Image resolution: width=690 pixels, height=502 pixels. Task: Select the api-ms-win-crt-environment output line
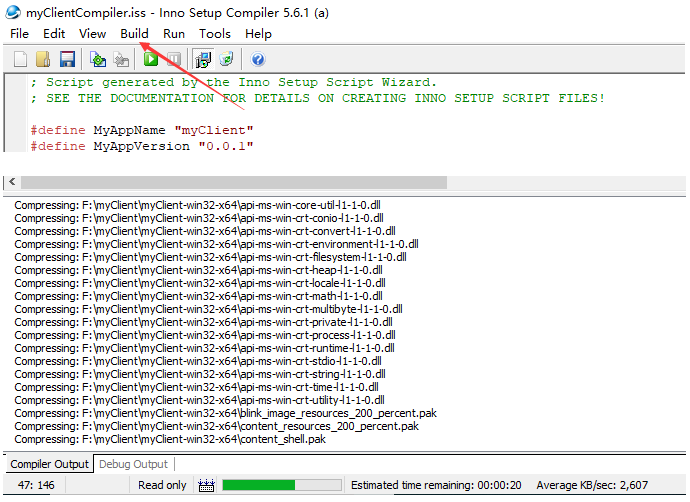(x=217, y=244)
